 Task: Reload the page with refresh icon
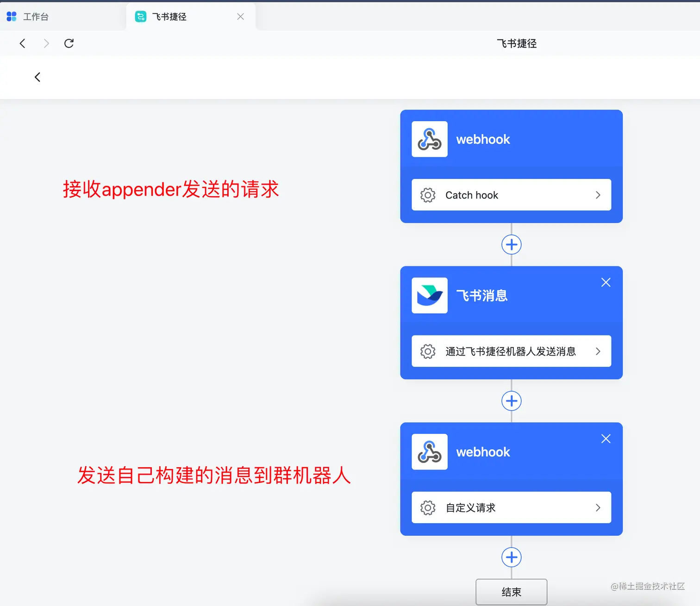tap(69, 43)
